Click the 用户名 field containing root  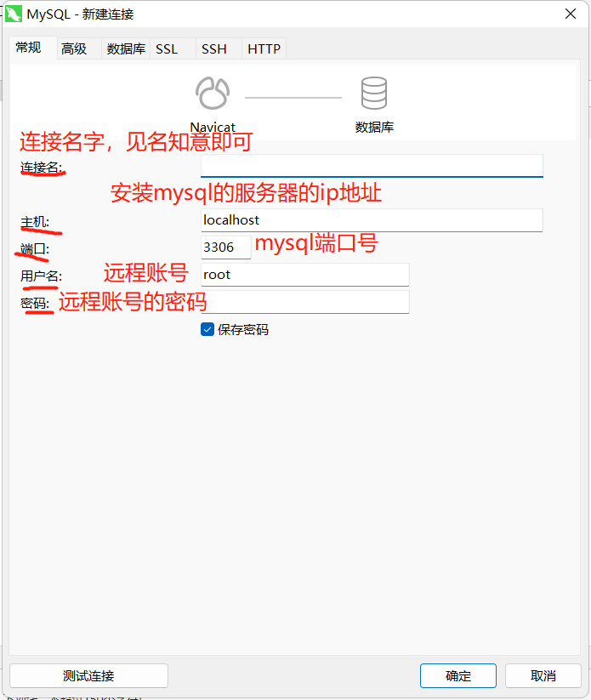click(305, 275)
